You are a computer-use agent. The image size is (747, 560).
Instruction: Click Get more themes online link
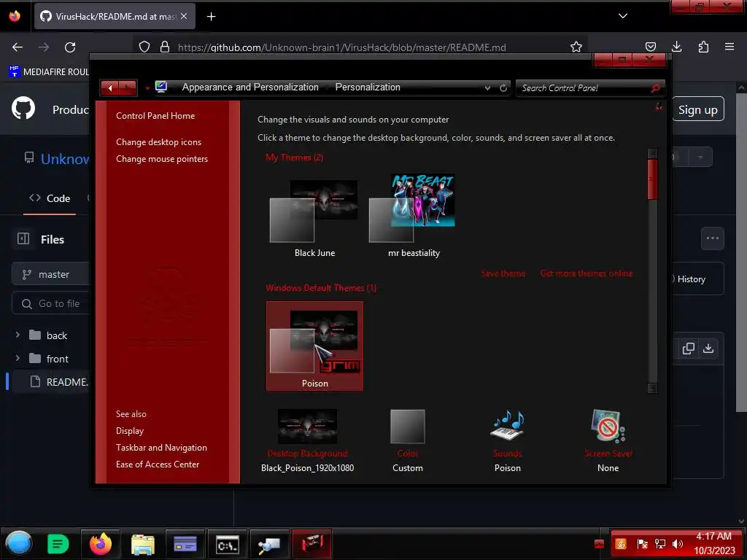click(587, 273)
